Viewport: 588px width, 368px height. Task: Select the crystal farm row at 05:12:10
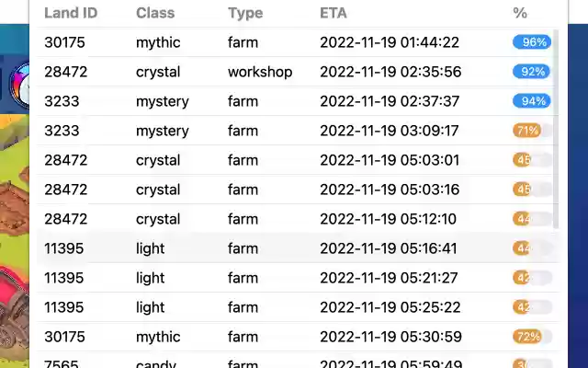298,219
